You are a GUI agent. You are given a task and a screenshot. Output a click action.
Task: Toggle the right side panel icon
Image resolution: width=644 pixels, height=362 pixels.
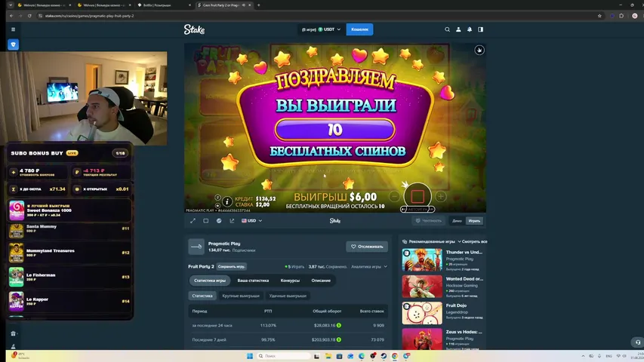[480, 29]
